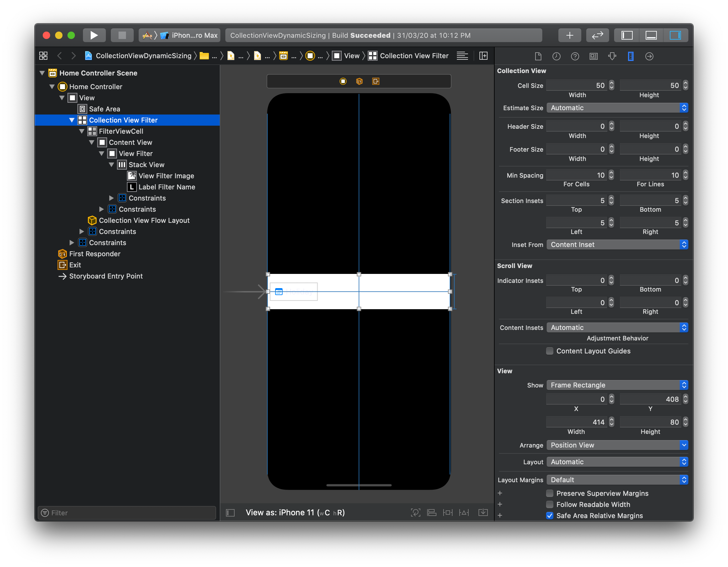Viewport: 728px width, 567px height.
Task: Show the File inspector
Action: [x=538, y=56]
